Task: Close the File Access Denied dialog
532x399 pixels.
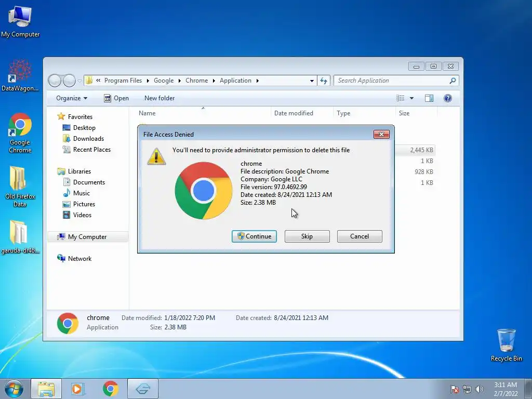Action: pos(381,135)
